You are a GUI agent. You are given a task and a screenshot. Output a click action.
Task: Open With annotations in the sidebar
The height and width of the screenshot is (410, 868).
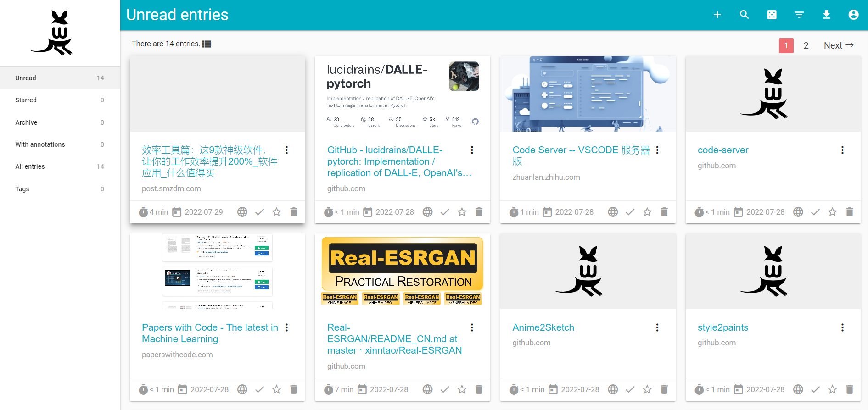click(x=60, y=144)
